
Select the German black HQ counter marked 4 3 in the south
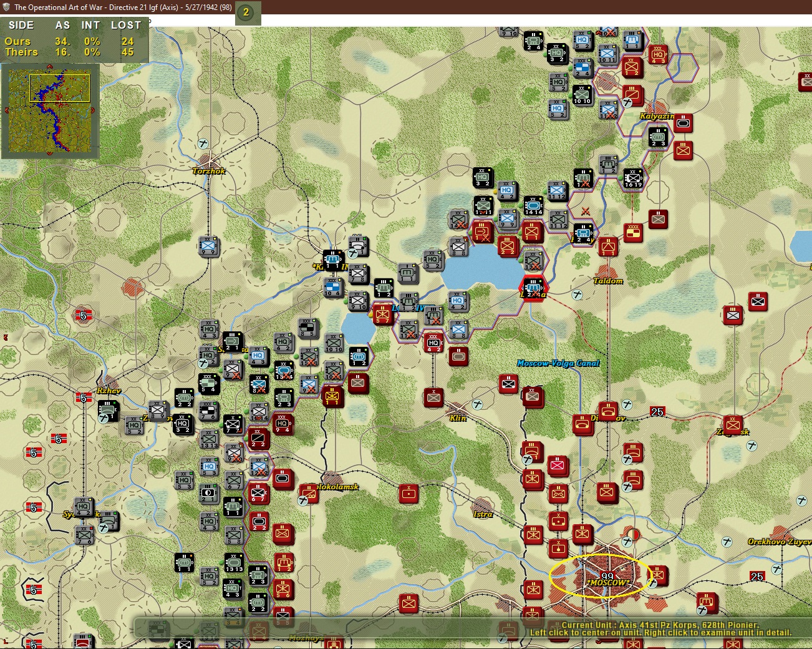[233, 588]
